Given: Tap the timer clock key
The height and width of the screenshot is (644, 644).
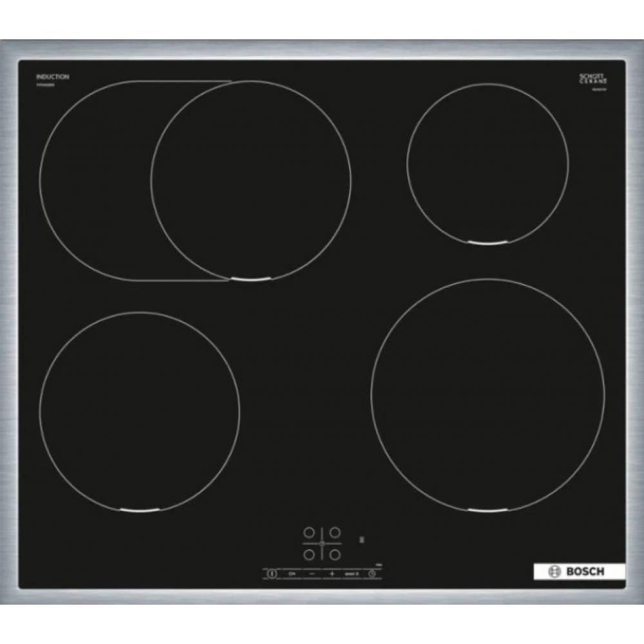Looking at the screenshot, I should (x=372, y=573).
